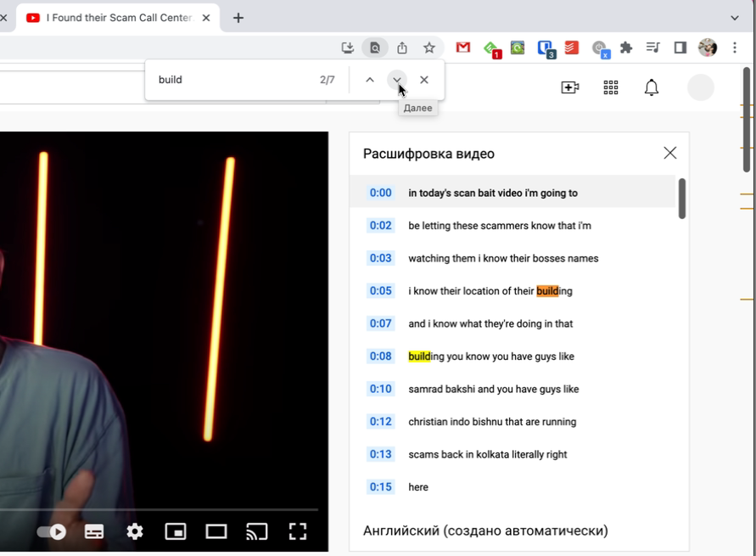Open the media controls icon
This screenshot has height=556, width=756.
click(652, 48)
